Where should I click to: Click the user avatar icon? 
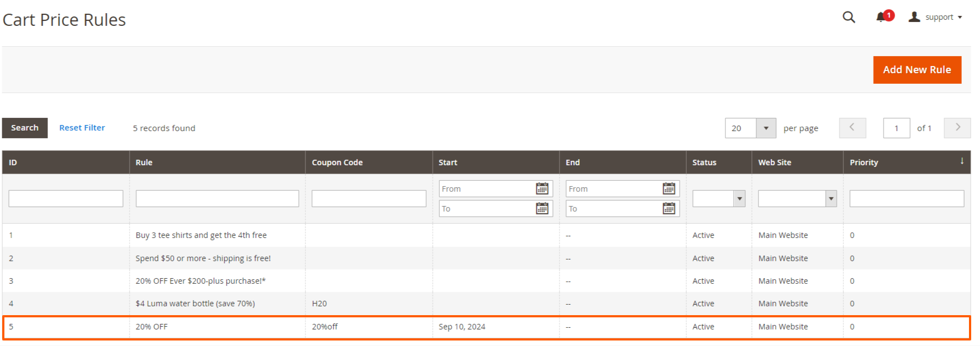point(914,17)
